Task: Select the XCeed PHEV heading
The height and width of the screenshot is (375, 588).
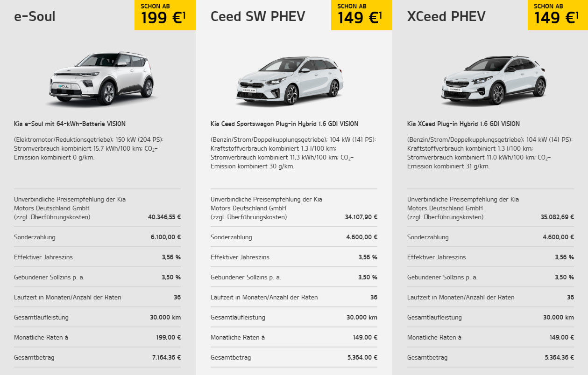Action: coord(446,16)
